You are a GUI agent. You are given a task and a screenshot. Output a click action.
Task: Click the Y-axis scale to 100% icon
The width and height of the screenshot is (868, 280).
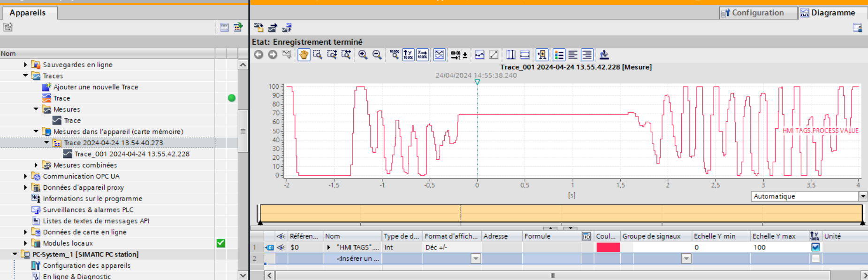click(x=408, y=55)
